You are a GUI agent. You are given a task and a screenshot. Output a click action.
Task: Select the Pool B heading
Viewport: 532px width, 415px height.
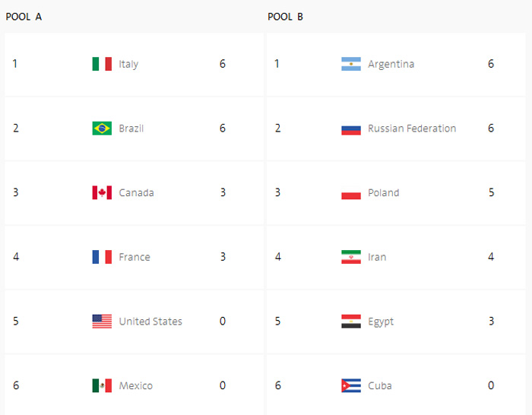(285, 17)
